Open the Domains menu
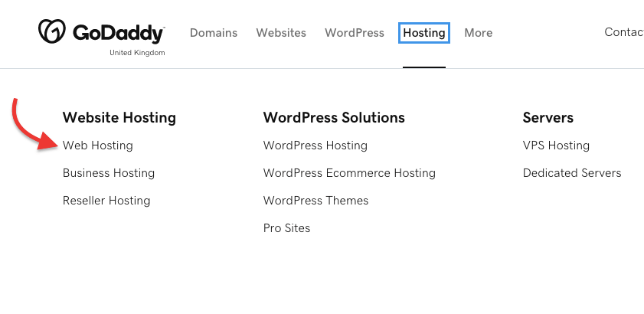The height and width of the screenshot is (314, 644). 214,33
